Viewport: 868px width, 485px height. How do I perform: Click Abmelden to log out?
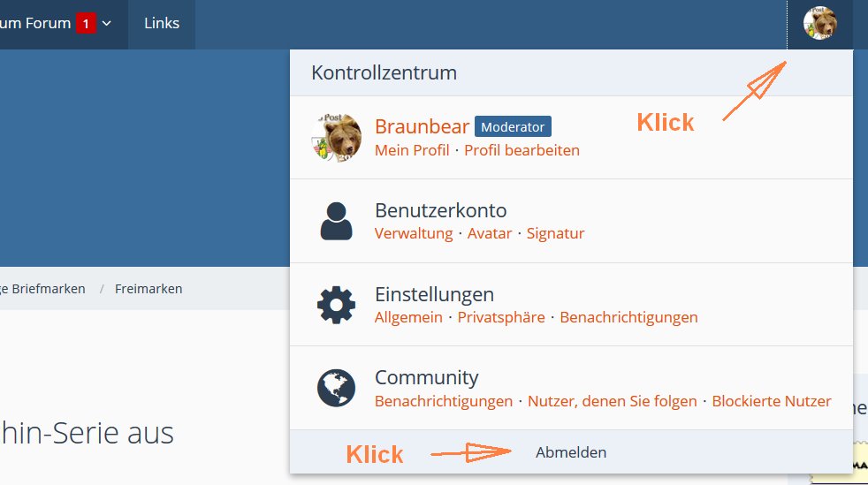pos(571,452)
